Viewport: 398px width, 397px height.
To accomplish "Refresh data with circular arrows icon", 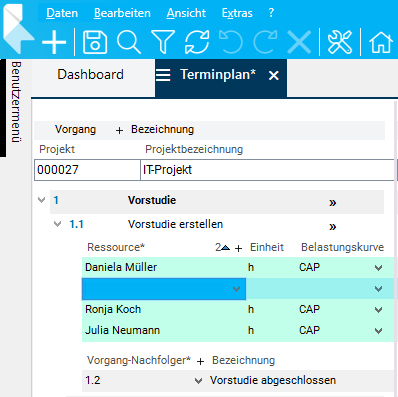I will (197, 42).
